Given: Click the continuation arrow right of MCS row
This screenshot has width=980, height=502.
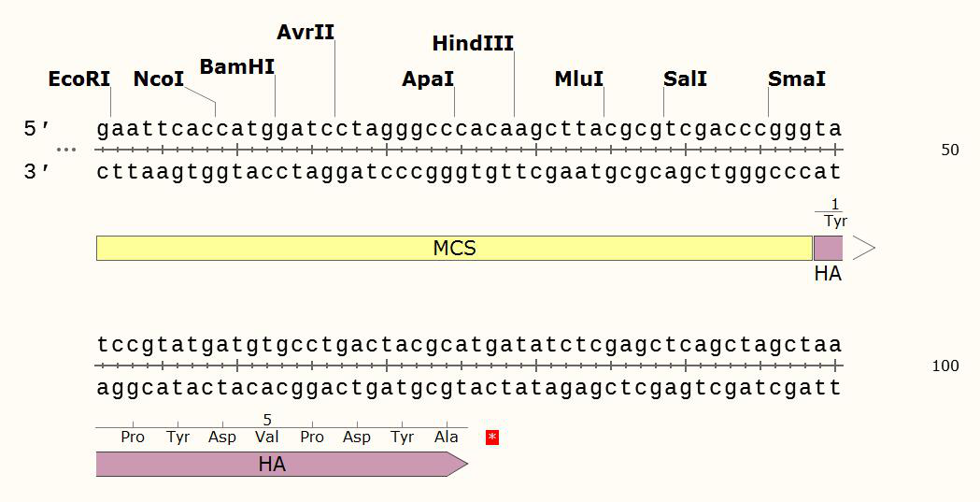Looking at the screenshot, I should pyautogui.click(x=864, y=248).
